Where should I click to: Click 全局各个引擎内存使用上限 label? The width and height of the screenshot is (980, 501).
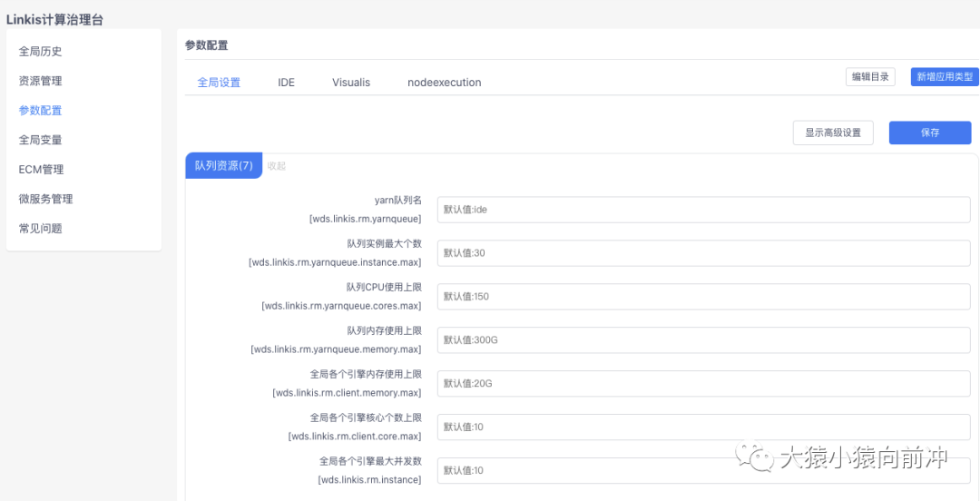(367, 374)
